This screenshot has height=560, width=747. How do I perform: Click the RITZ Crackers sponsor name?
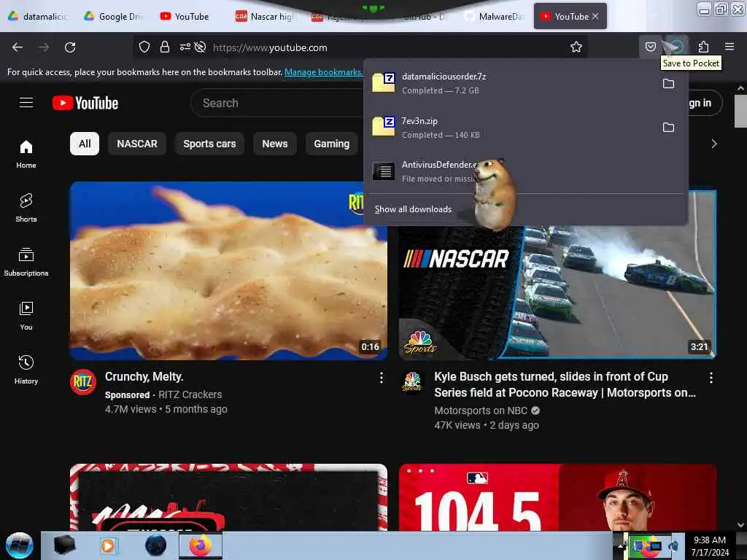click(190, 394)
